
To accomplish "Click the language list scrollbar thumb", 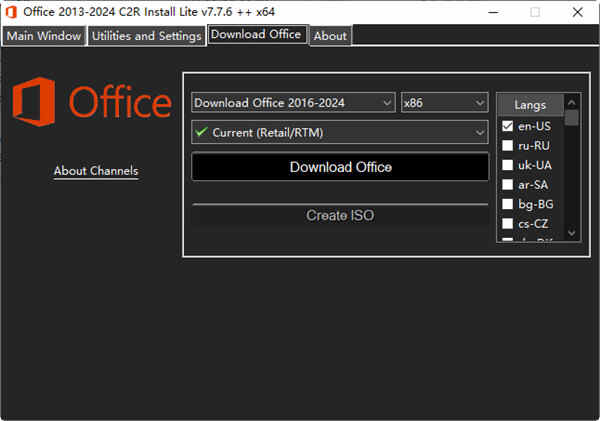I will [572, 117].
